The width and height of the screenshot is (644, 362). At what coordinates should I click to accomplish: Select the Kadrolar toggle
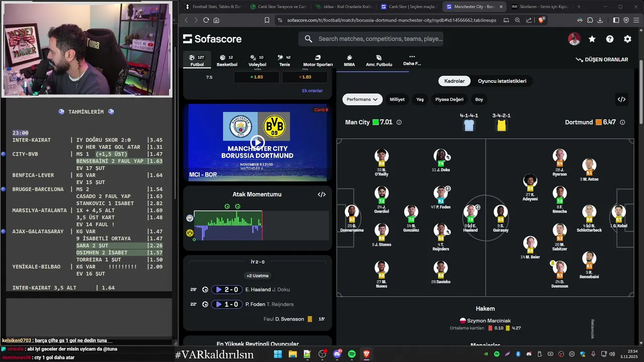coord(454,81)
